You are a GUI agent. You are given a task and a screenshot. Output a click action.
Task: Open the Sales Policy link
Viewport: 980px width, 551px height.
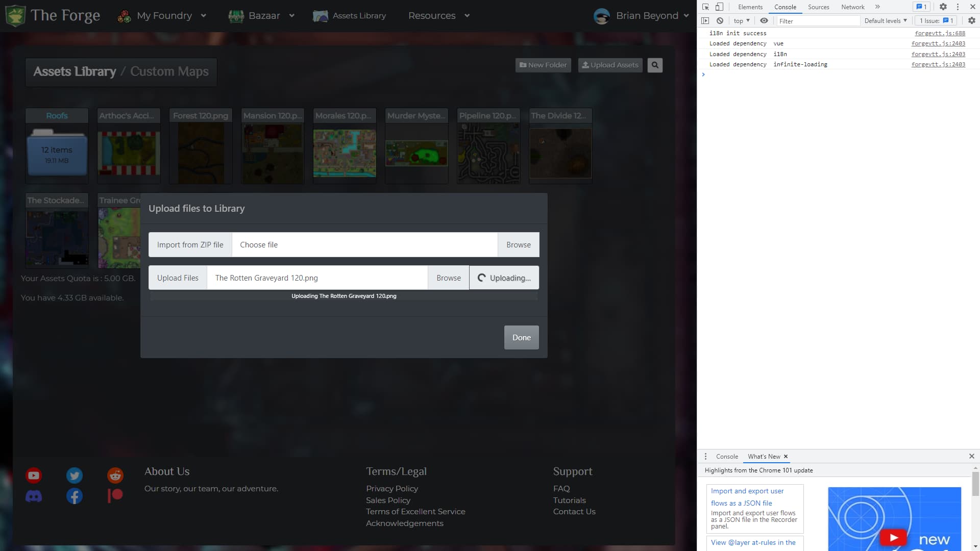coord(388,500)
